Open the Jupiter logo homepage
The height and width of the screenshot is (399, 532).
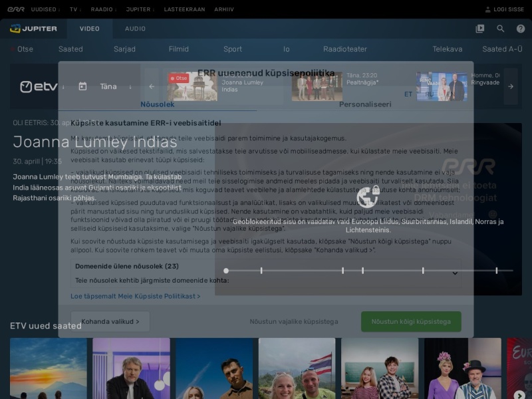tap(33, 29)
